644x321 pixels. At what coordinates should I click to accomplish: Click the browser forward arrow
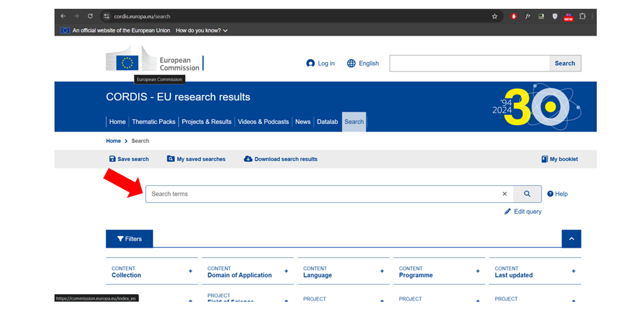coord(76,16)
